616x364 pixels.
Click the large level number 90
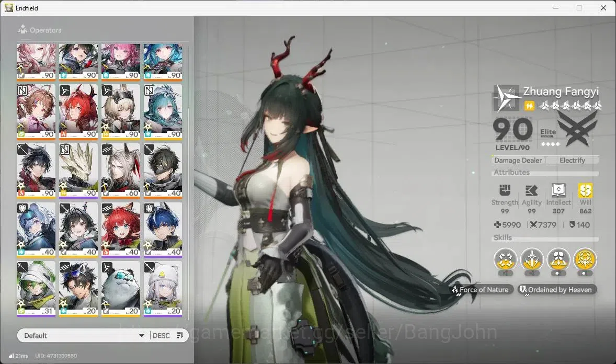pyautogui.click(x=512, y=130)
